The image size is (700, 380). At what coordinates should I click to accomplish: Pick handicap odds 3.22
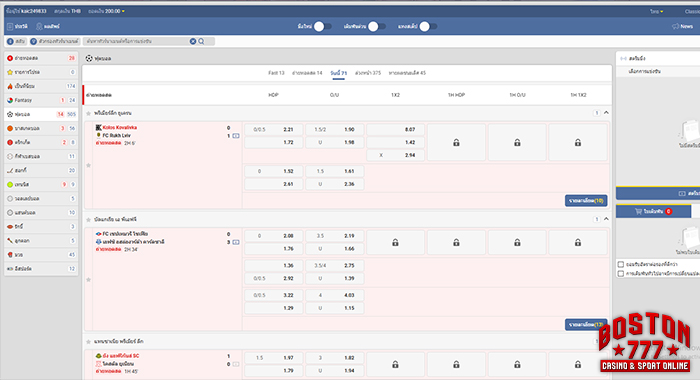[x=274, y=295]
